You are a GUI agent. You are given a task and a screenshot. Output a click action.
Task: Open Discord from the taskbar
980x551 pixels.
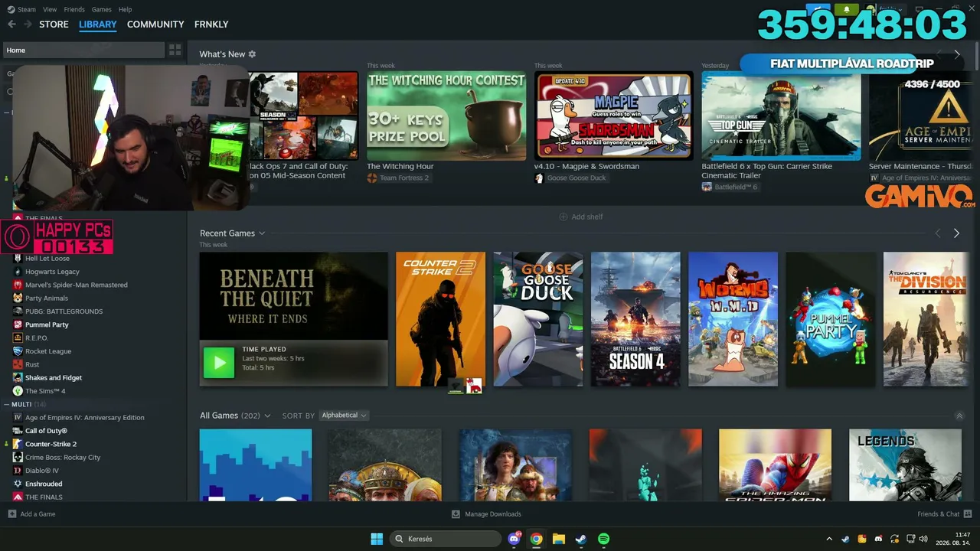514,539
